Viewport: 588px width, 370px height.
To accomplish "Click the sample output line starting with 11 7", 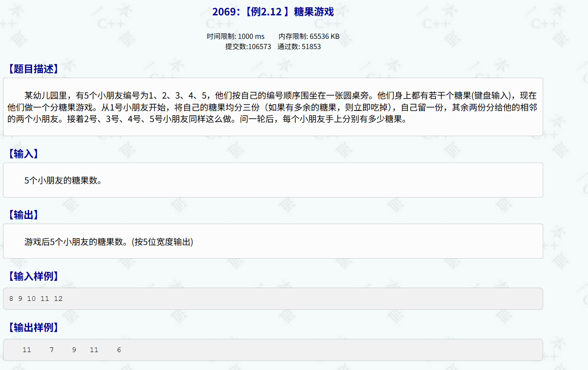I will click(x=72, y=350).
